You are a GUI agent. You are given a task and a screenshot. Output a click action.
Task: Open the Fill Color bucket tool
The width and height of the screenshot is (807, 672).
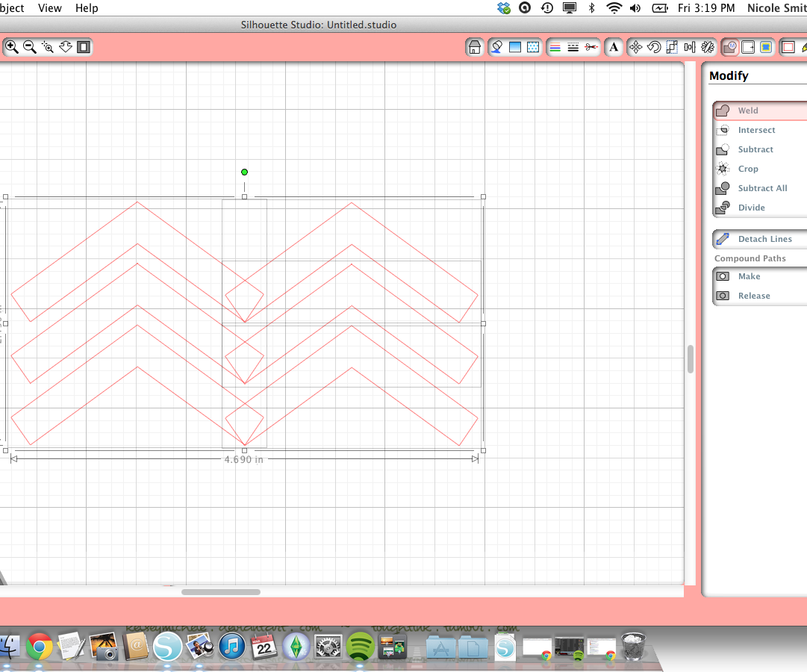[496, 47]
